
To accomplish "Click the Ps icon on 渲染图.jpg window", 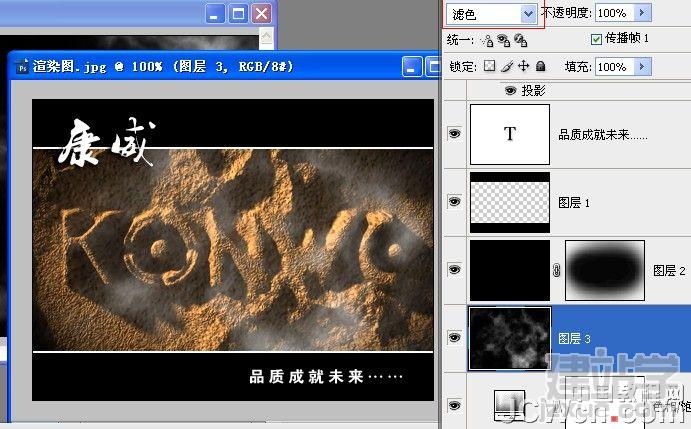I will click(x=22, y=67).
